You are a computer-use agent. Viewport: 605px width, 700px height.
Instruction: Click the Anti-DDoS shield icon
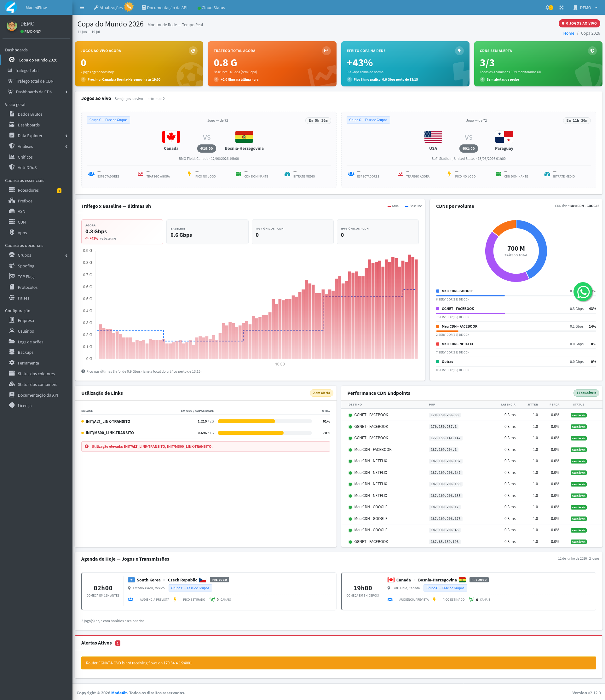[12, 167]
